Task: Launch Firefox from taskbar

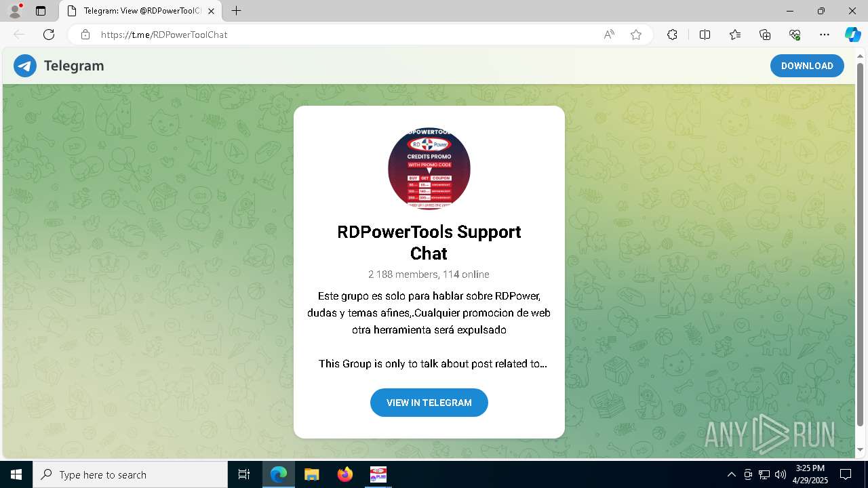Action: pyautogui.click(x=345, y=474)
